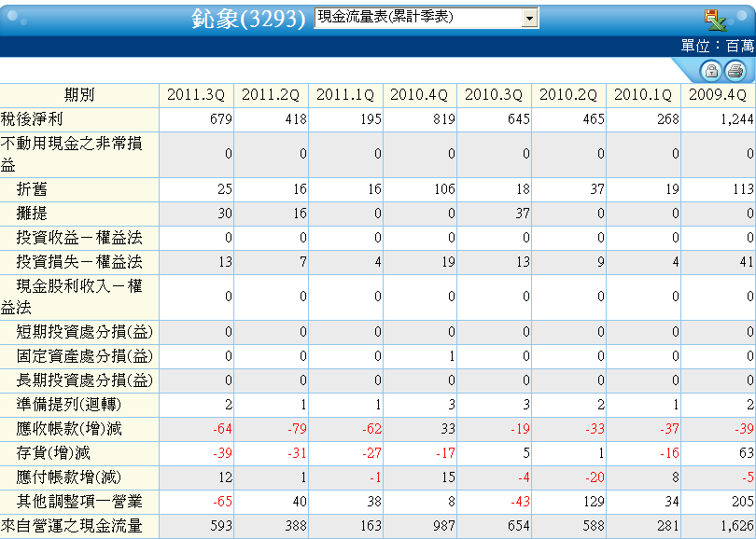Click the 投資損失－權益法 row label
The height and width of the screenshot is (539, 756).
click(79, 261)
